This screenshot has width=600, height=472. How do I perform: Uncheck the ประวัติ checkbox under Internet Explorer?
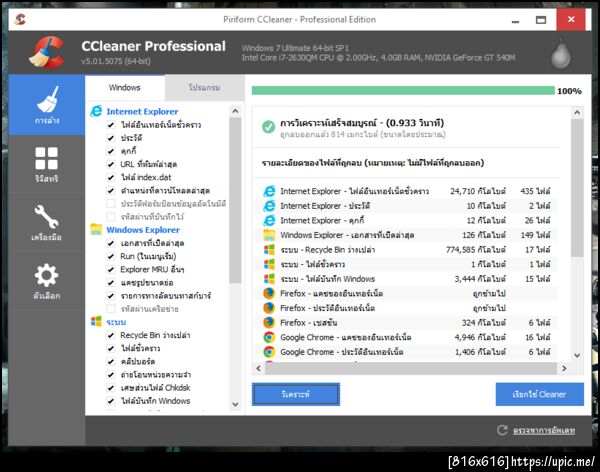111,138
